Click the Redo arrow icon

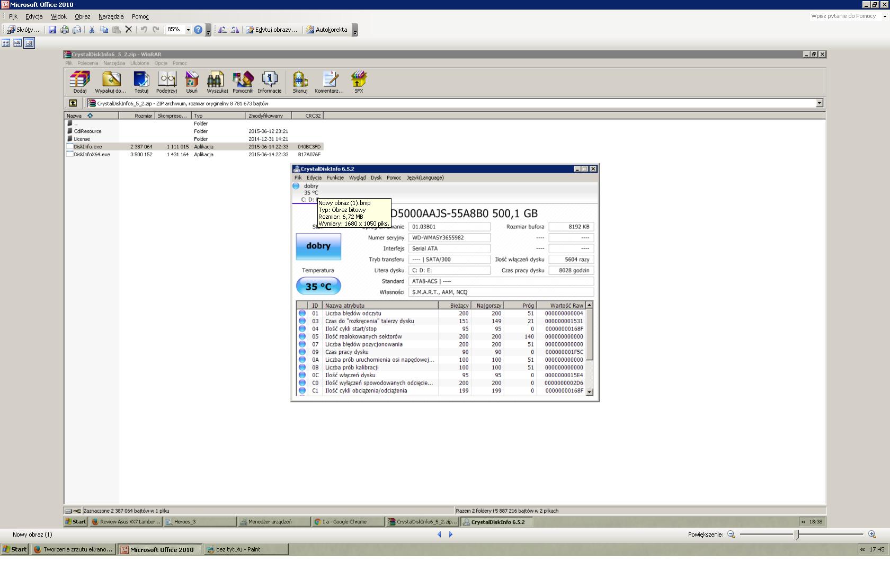tap(156, 30)
